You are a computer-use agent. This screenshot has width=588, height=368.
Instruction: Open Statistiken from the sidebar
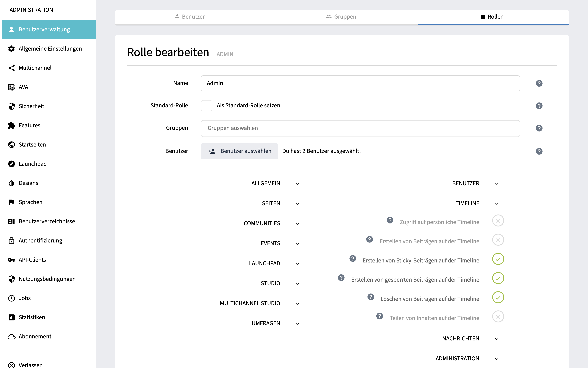[x=49, y=317]
